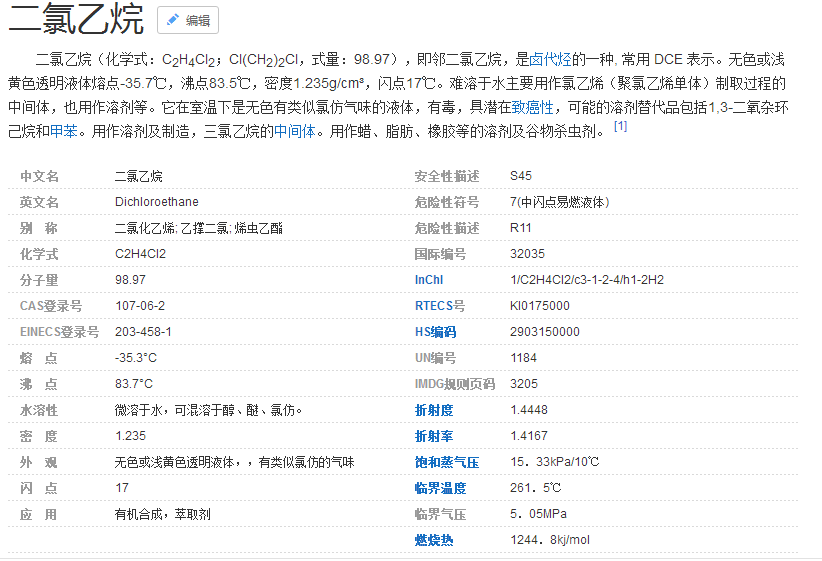
Task: Open the InChI property link
Action: (x=428, y=280)
